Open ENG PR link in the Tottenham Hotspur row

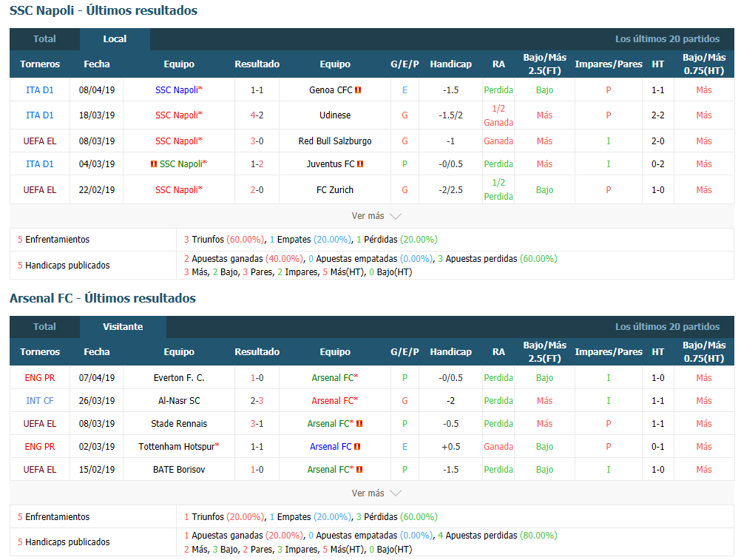(x=40, y=447)
